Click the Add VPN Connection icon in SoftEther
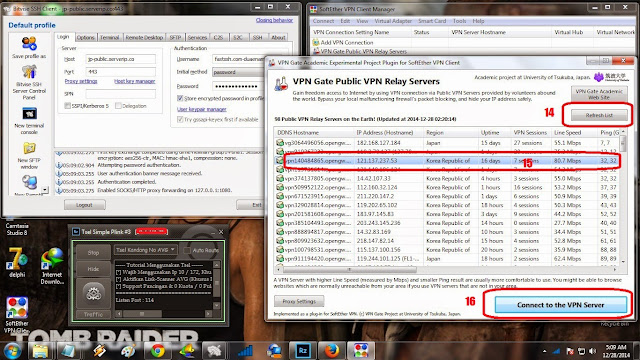Viewport: 640px width, 360px height. pos(316,42)
